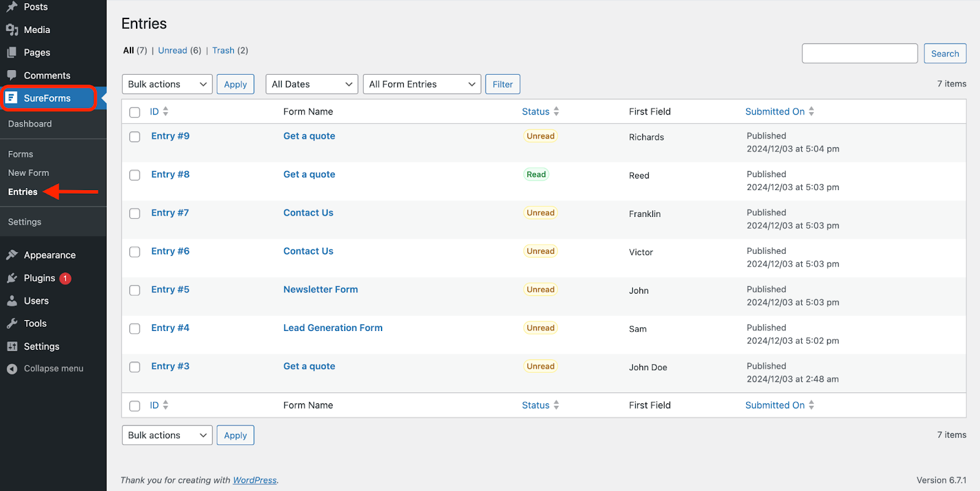
Task: Click the Unread badge on Entry #9
Action: click(x=541, y=136)
